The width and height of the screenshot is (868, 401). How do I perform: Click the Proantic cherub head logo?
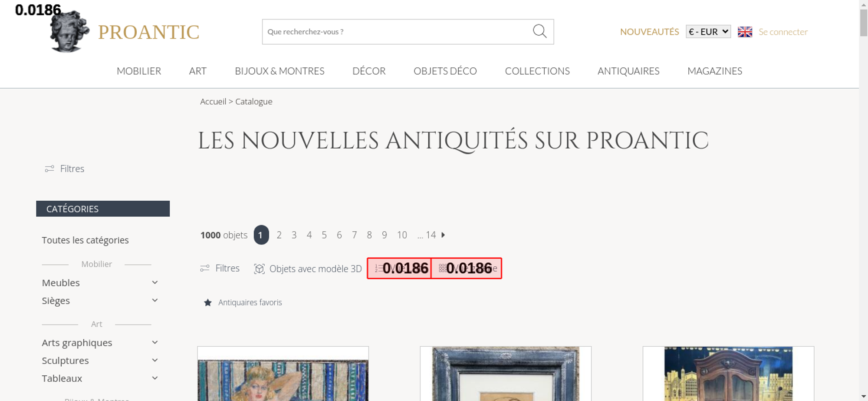coord(69,32)
